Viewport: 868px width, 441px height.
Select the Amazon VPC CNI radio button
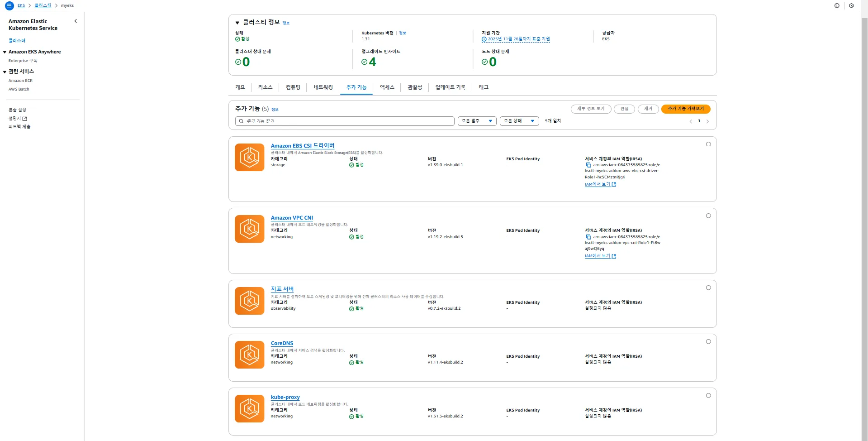coord(708,216)
